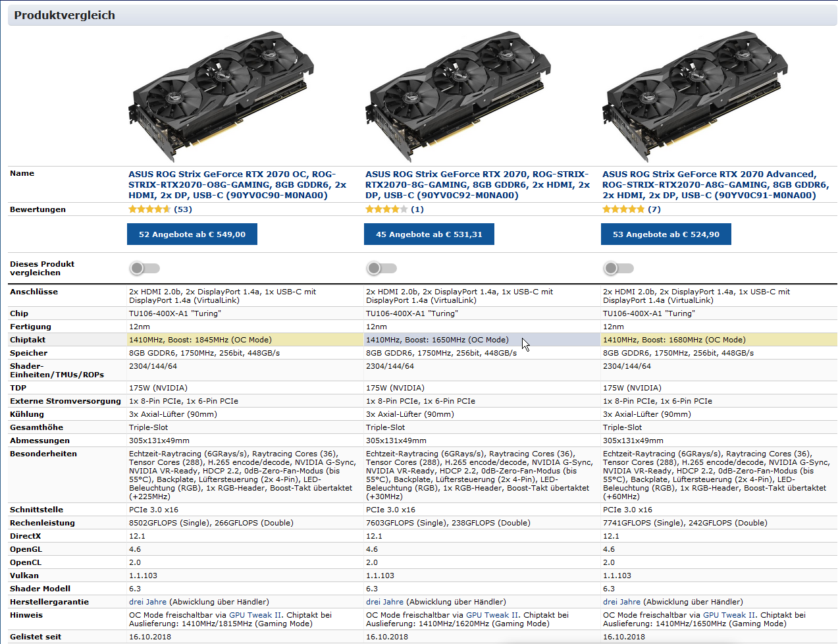Click the 'Produktvergleich' page heading
Screen dimensions: 838x644
[65, 15]
